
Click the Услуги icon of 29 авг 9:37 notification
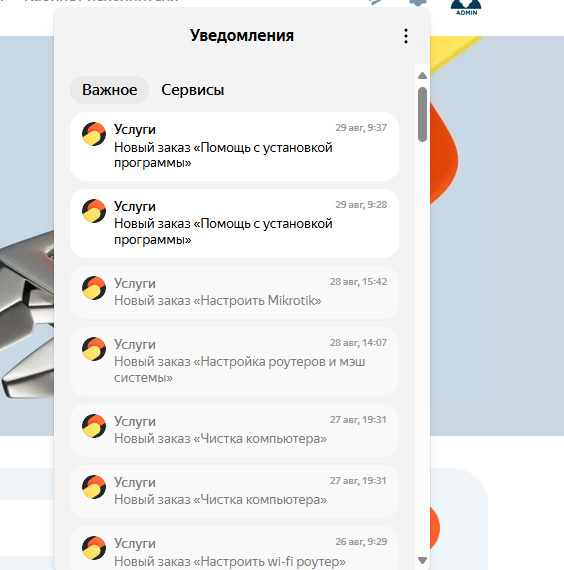click(x=94, y=134)
